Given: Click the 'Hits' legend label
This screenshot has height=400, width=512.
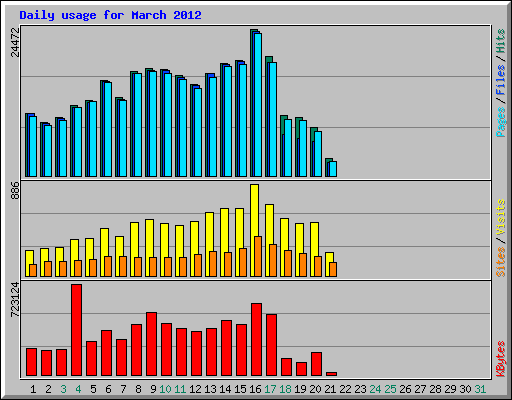Looking at the screenshot, I should [x=500, y=41].
